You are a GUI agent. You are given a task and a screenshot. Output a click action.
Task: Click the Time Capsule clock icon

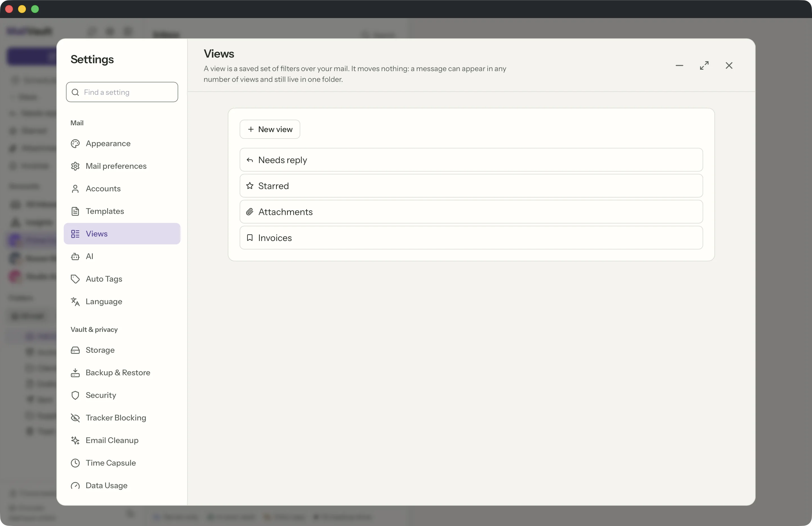tap(75, 463)
